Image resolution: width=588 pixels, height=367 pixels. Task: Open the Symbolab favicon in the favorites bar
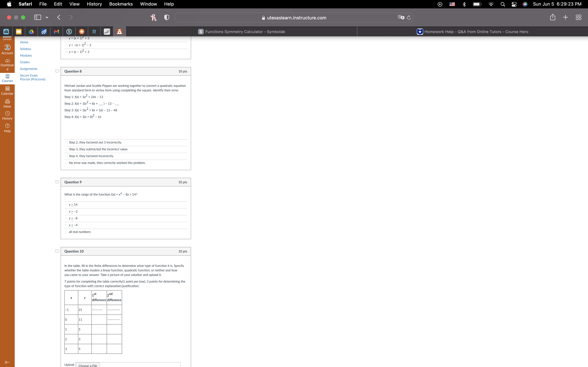coord(69,32)
